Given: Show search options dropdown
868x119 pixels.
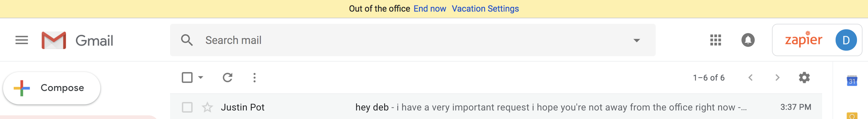Looking at the screenshot, I should coord(636,40).
